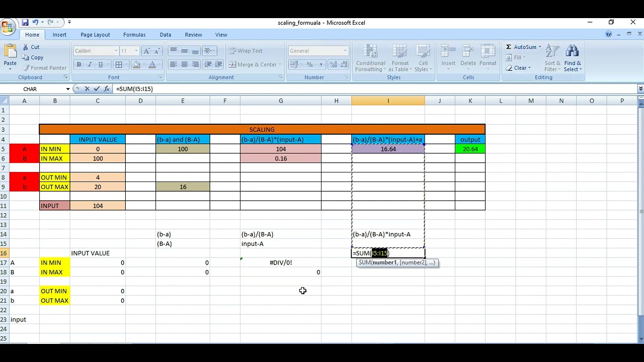Click Format as Table

(x=400, y=58)
